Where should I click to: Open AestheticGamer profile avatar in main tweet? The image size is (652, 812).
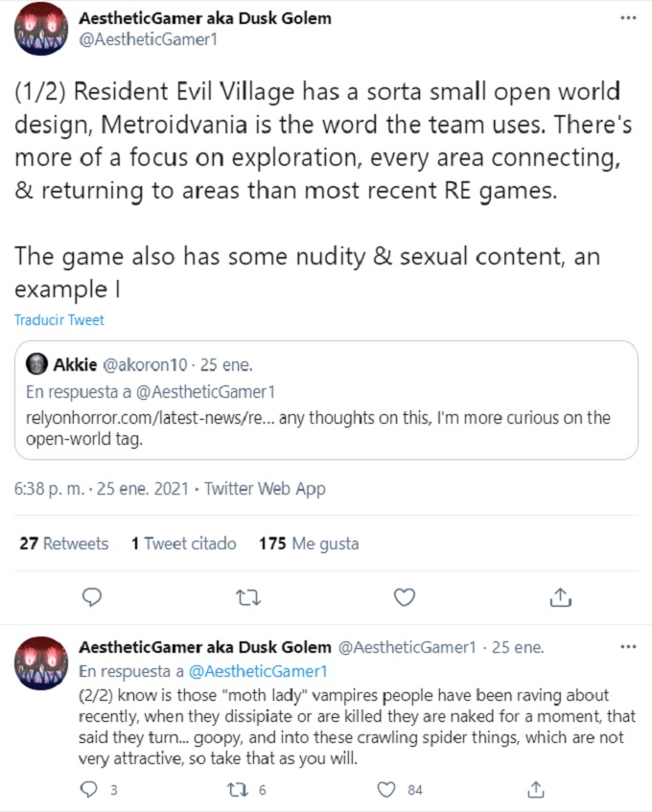coord(39,29)
